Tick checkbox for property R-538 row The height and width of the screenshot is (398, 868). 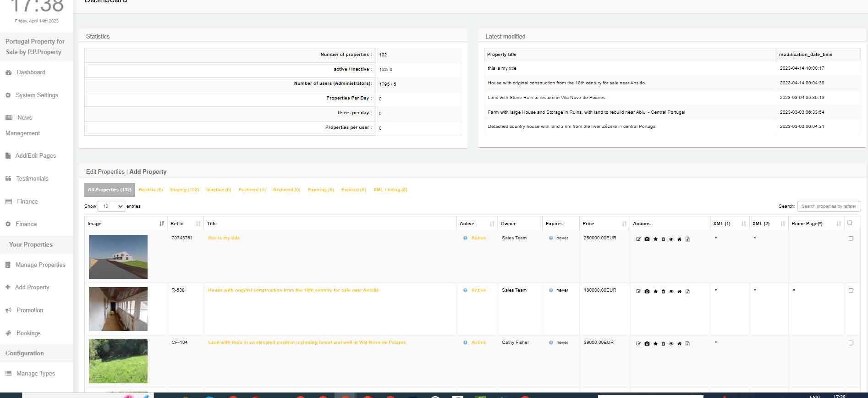(x=851, y=291)
